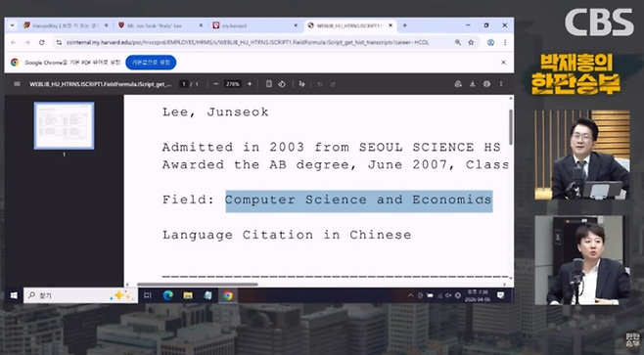Rotate the PDF counterclockwise
Image resolution: width=644 pixels, height=355 pixels.
(282, 84)
